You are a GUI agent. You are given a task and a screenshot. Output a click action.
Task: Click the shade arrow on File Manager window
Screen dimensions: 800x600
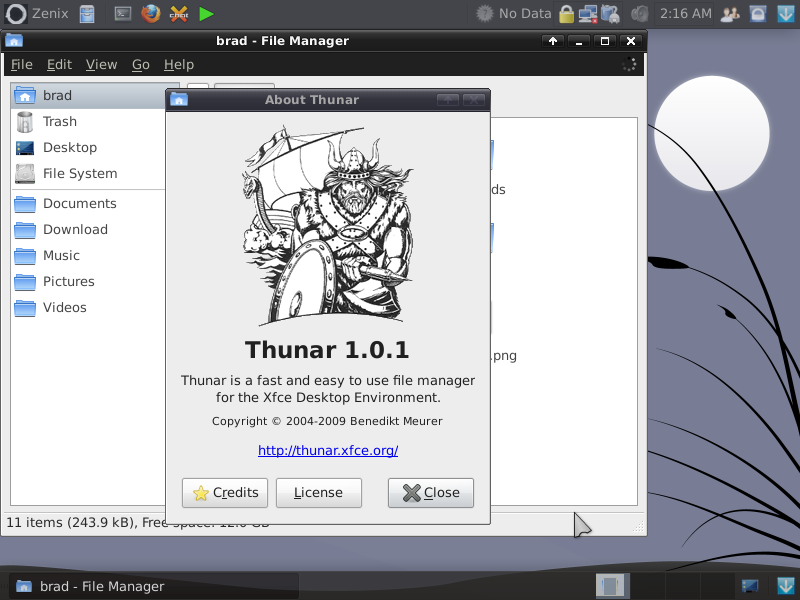point(553,41)
